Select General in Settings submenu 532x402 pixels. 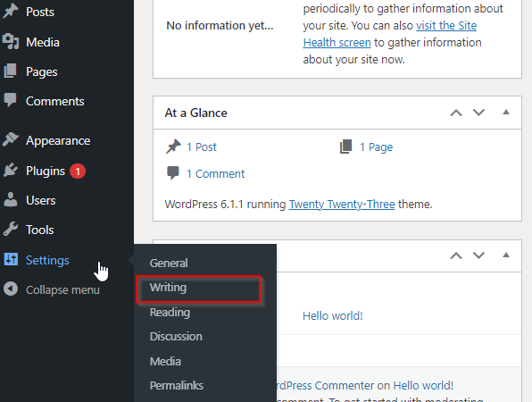(x=169, y=264)
